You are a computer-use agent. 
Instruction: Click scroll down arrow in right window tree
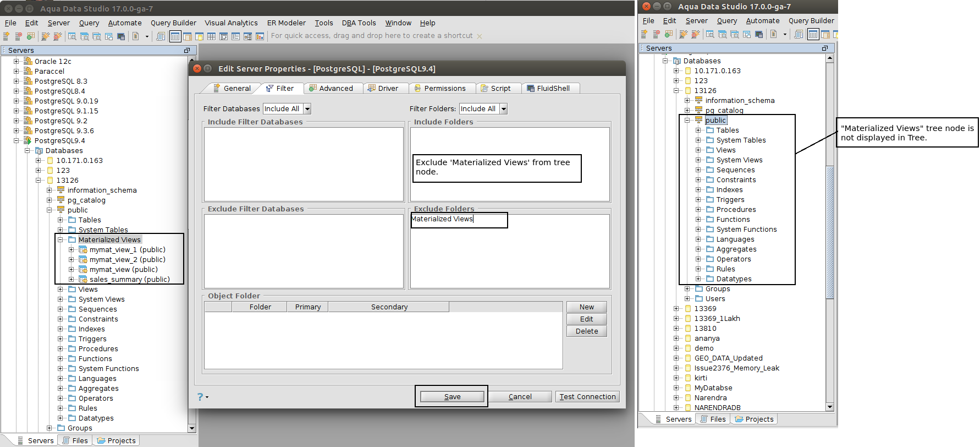click(x=830, y=407)
